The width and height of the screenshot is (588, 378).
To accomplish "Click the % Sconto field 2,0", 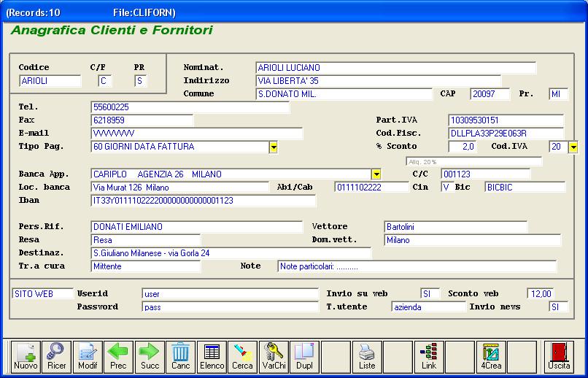I will (463, 147).
